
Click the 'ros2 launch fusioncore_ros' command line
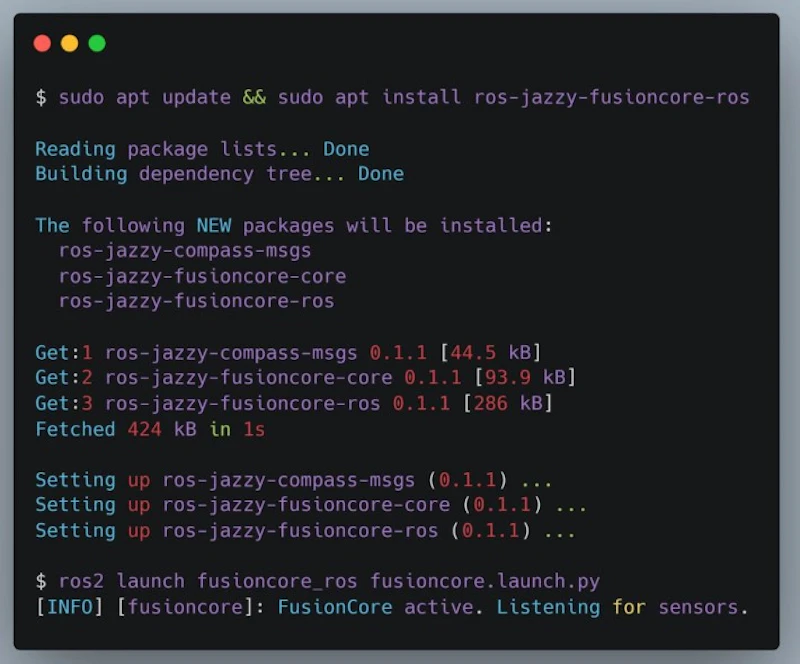coord(317,581)
